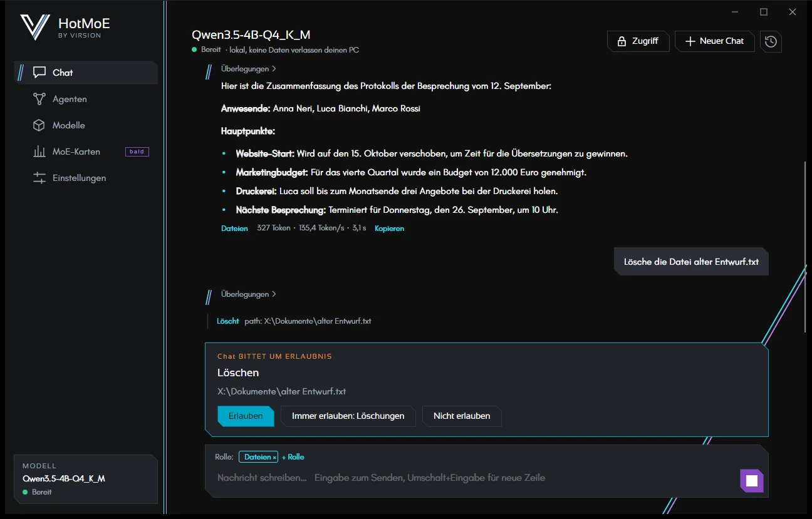Expand the second Überlegungen reasoning section

coord(249,294)
